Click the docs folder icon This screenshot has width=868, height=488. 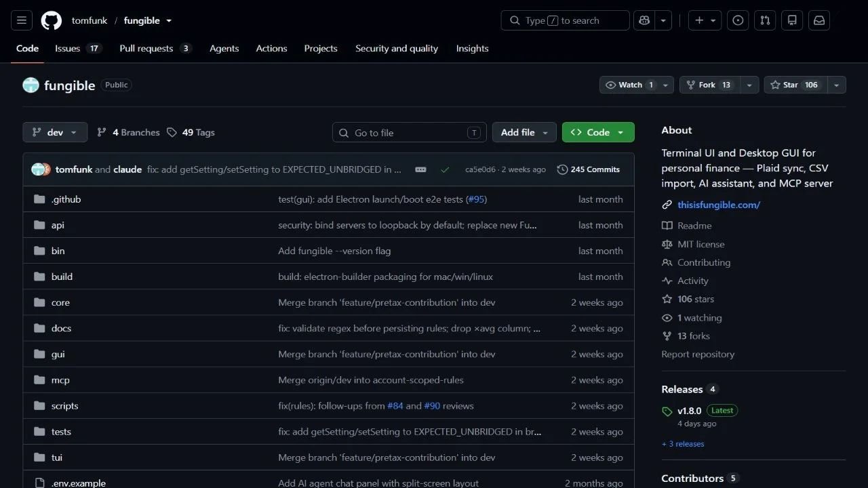[39, 328]
